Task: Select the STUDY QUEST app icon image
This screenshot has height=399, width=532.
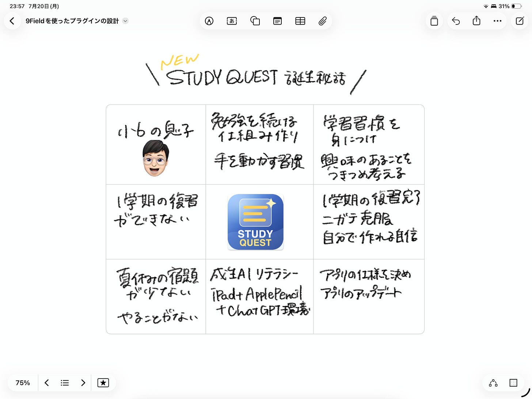Action: [255, 222]
